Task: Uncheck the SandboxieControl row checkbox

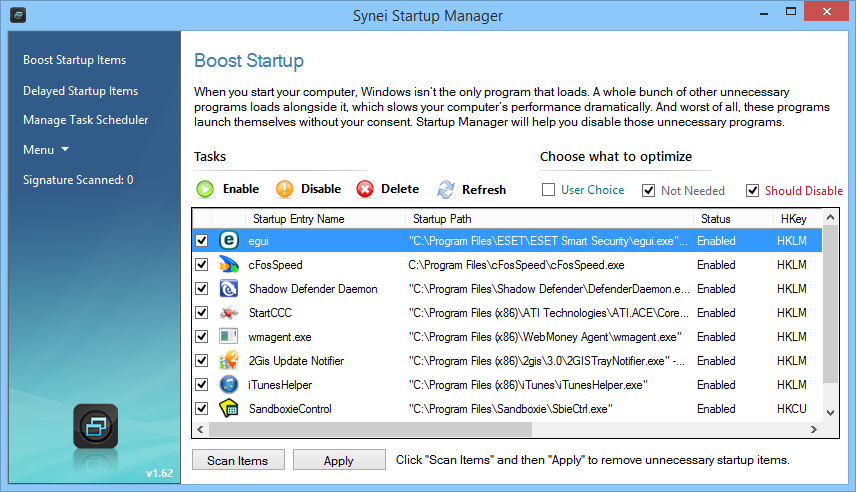Action: (201, 408)
